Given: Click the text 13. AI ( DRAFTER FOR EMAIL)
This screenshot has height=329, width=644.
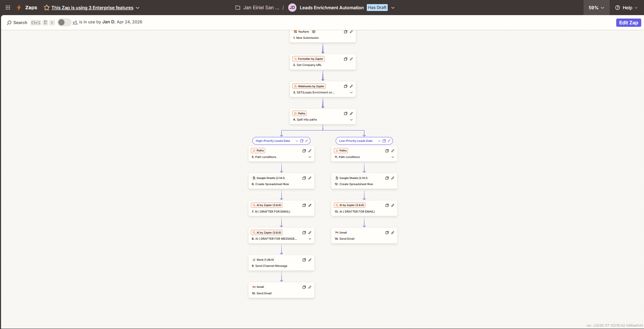Looking at the screenshot, I should 354,212.
